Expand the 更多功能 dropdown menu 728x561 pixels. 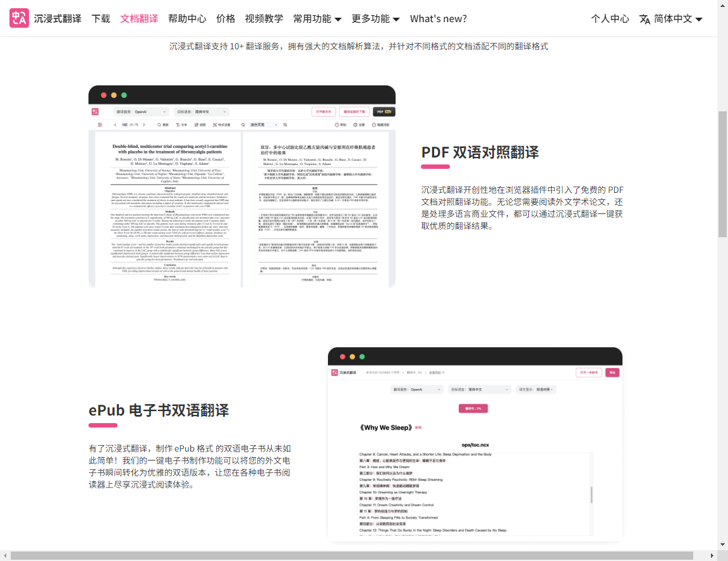point(375,18)
